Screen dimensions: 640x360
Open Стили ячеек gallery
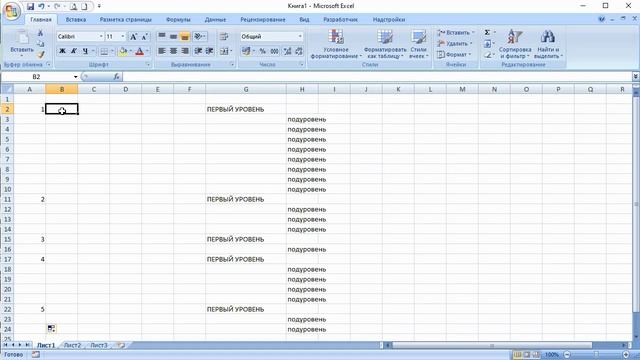[x=418, y=44]
